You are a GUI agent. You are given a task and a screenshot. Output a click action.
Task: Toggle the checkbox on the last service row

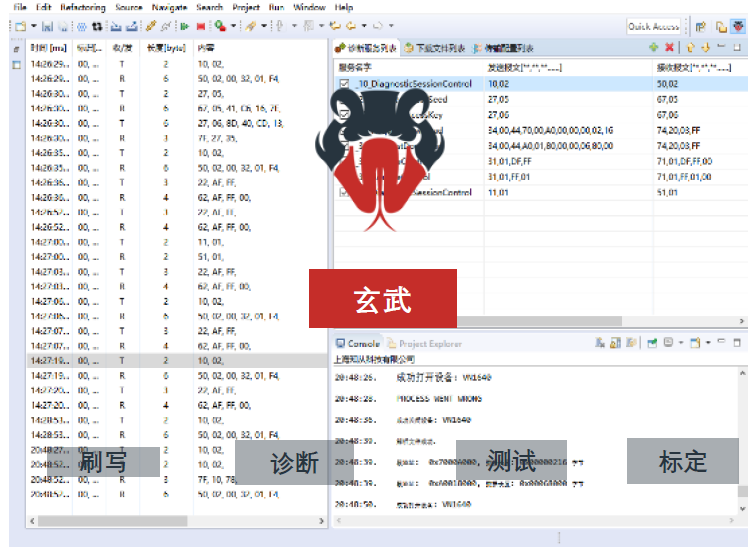coord(345,192)
